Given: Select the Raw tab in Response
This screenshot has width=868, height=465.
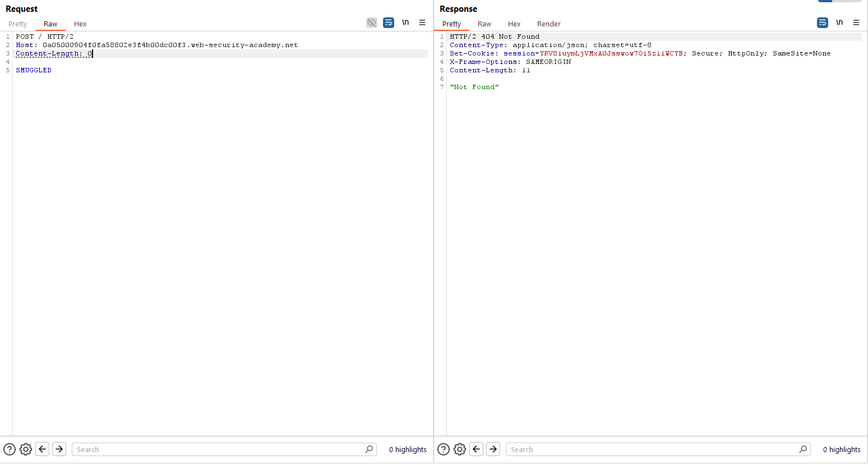Looking at the screenshot, I should (x=484, y=24).
